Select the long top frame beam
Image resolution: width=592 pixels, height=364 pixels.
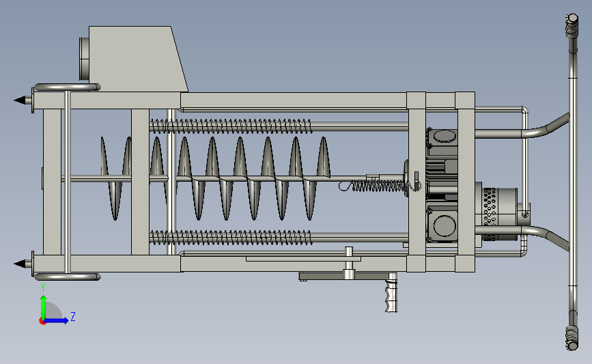(x=294, y=101)
